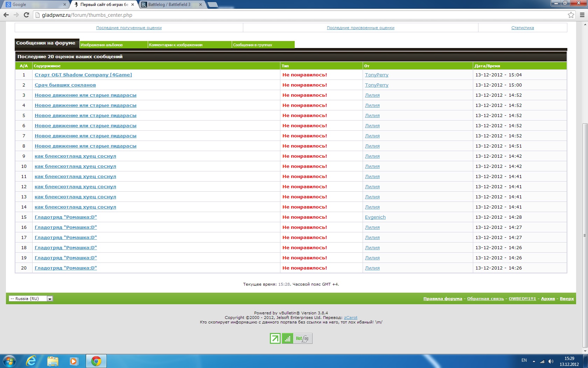This screenshot has height=368, width=588.
Task: Open Internet Explorer from the taskbar
Action: pyautogui.click(x=31, y=361)
